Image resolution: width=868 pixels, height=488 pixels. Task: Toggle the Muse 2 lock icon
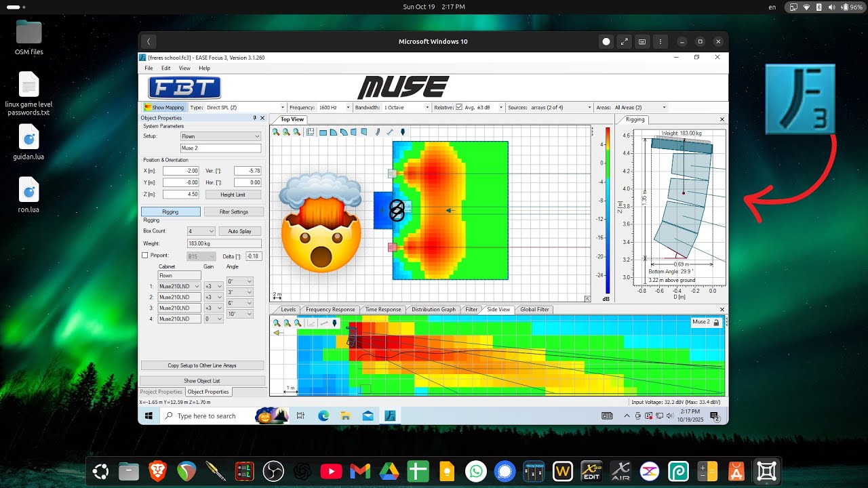tap(716, 323)
